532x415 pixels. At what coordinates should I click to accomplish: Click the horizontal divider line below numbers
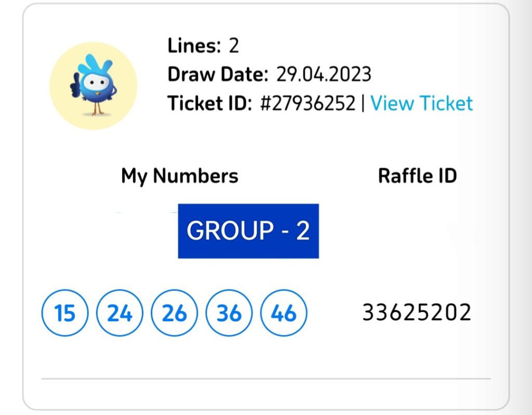pyautogui.click(x=265, y=379)
